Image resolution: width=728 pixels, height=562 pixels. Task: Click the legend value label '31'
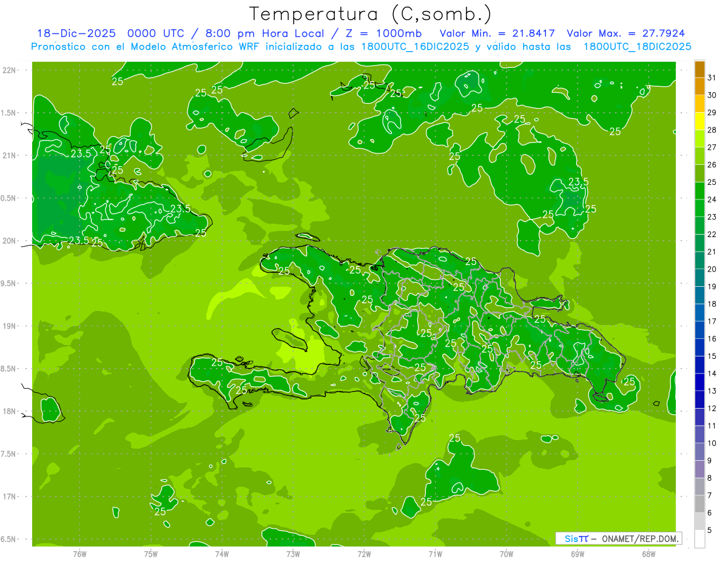tap(712, 78)
